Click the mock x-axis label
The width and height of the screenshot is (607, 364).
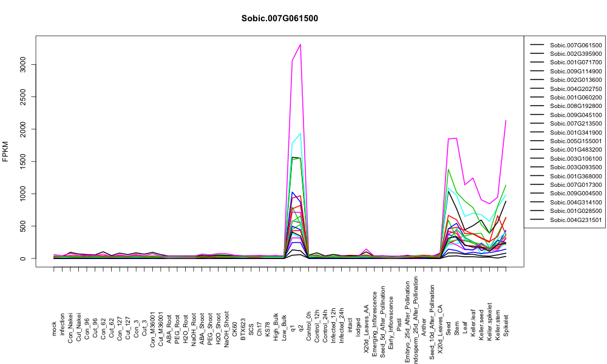pyautogui.click(x=54, y=328)
